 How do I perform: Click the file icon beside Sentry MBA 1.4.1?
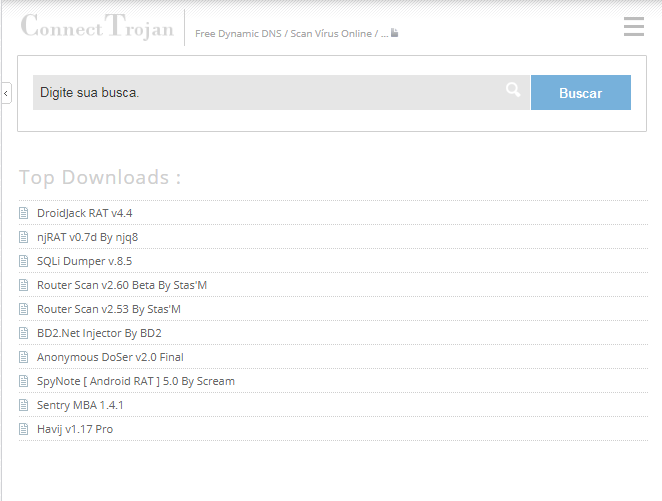tap(24, 405)
